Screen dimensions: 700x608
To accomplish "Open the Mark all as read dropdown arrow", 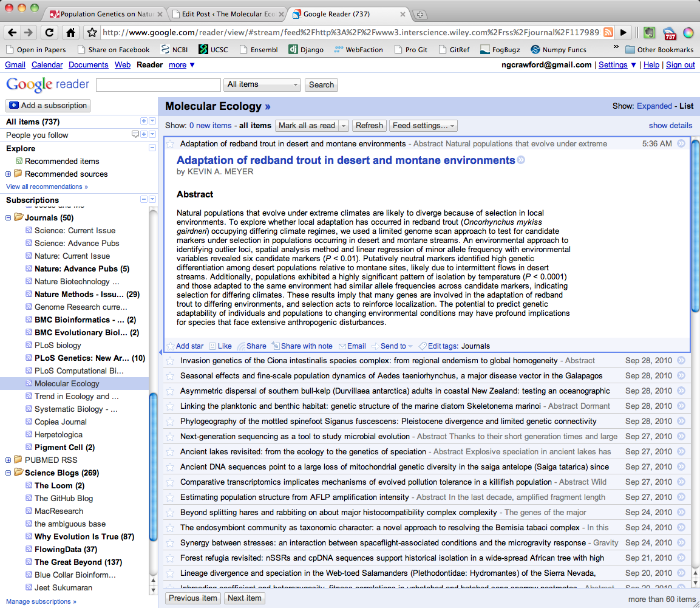I will 343,126.
